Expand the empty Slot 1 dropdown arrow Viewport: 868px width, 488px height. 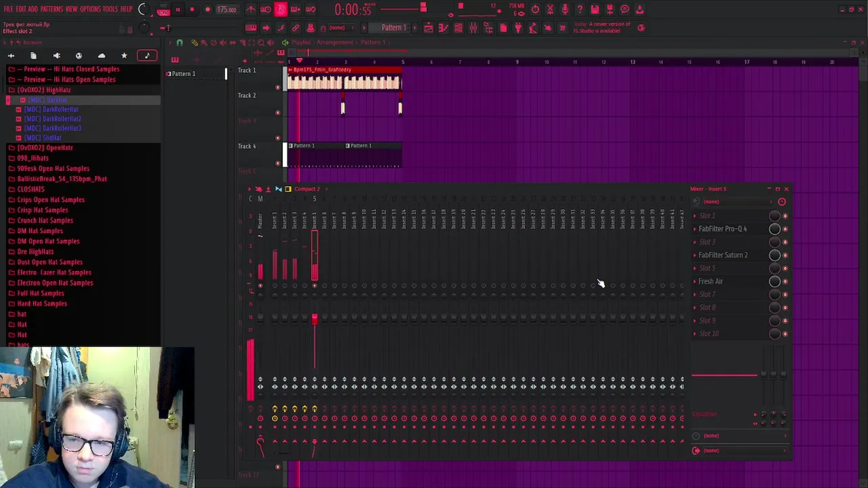(x=694, y=216)
